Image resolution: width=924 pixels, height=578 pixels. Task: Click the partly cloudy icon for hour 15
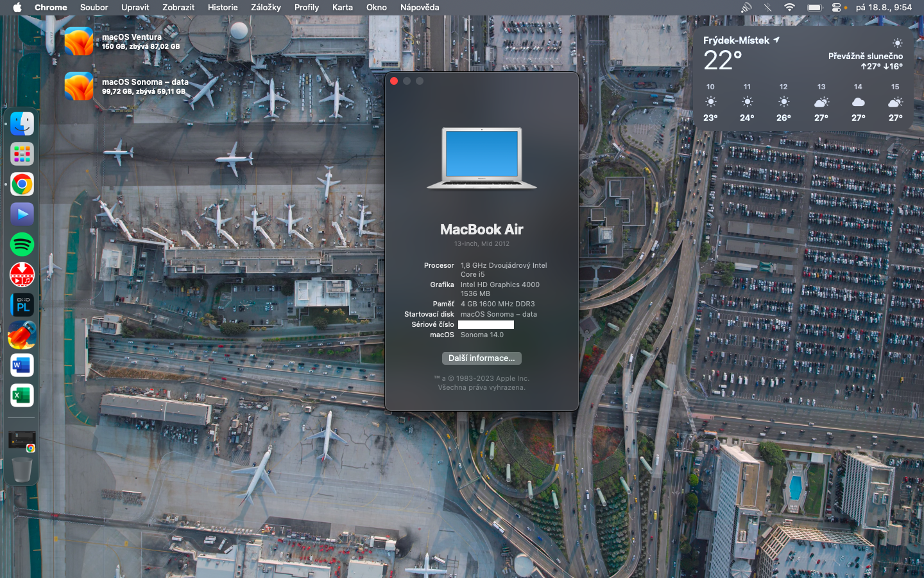click(895, 102)
